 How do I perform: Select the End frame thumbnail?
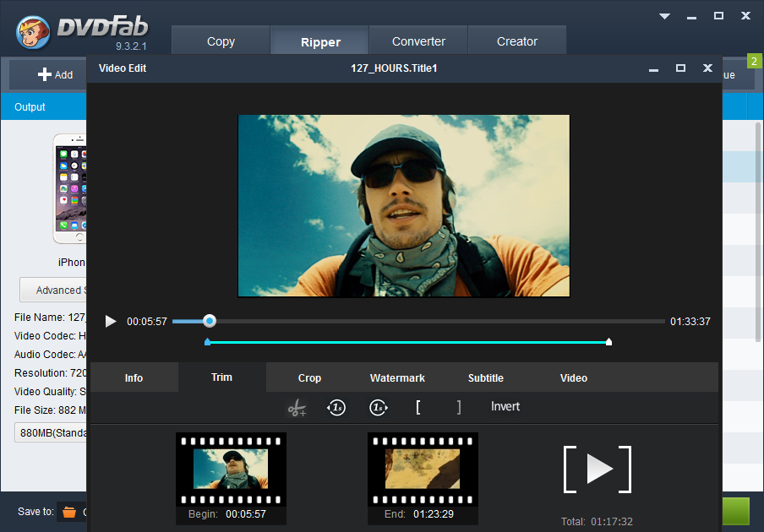[x=423, y=470]
